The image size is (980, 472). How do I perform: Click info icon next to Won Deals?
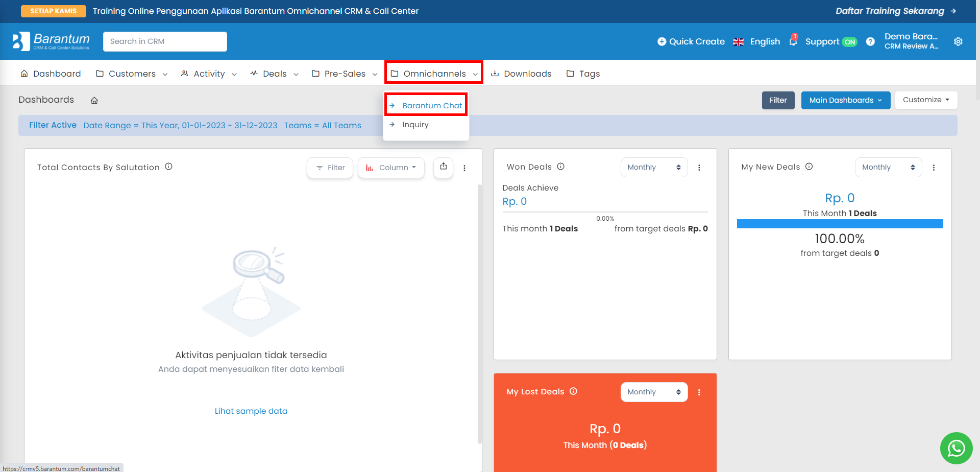pyautogui.click(x=560, y=167)
